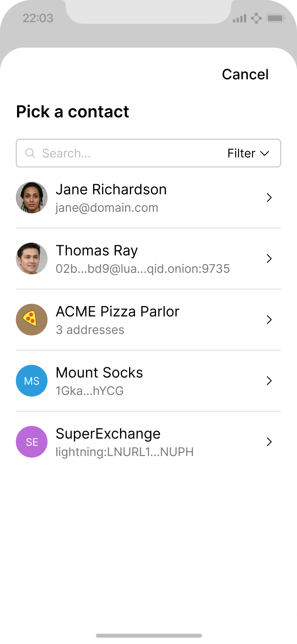Click the purple SE avatar icon
Screen dimensions: 297x644
32,442
